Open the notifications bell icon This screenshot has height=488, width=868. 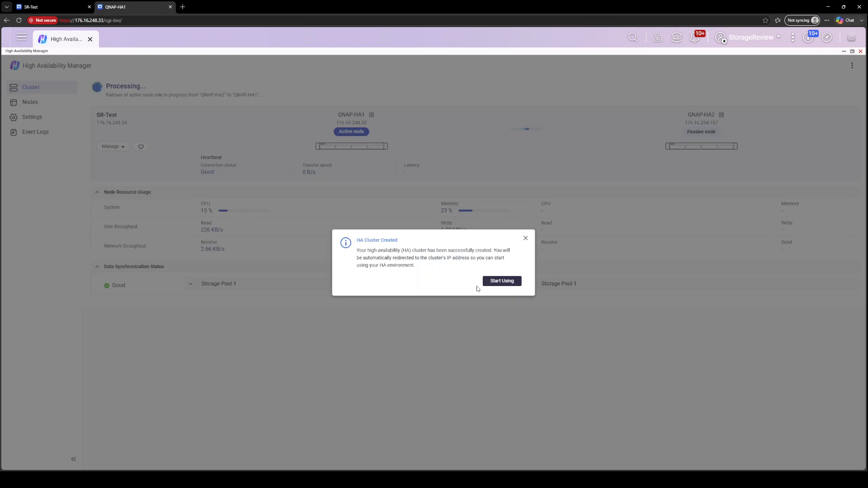pos(695,38)
